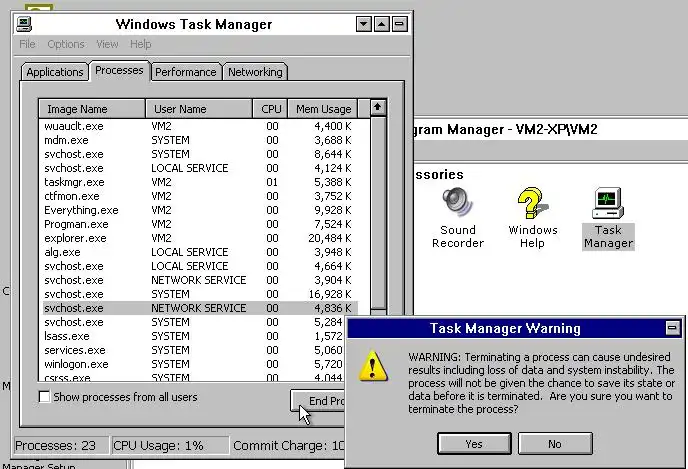Click the End Process button
This screenshot has height=469, width=688.
(318, 401)
